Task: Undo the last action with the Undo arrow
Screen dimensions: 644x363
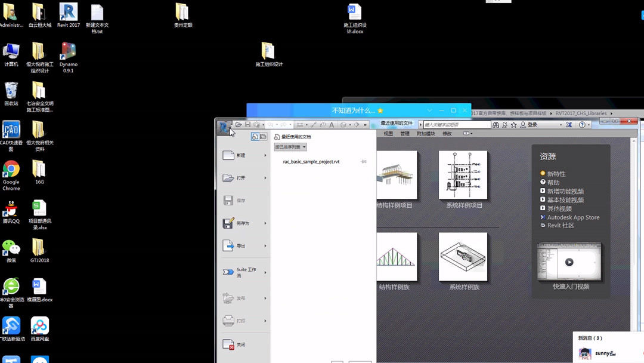Action: click(271, 124)
